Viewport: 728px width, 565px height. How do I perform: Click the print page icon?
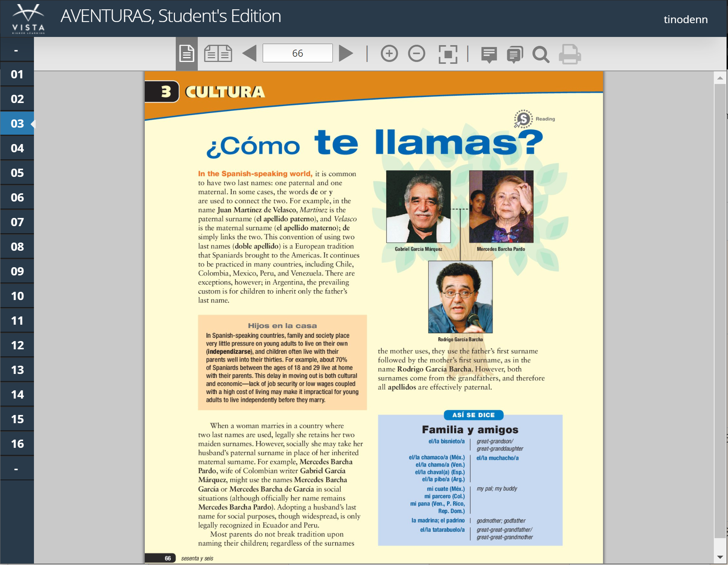569,54
